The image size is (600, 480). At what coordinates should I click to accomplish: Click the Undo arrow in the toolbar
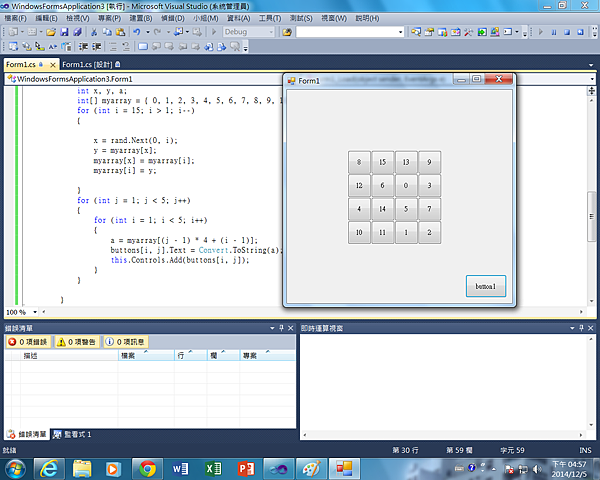[x=134, y=32]
